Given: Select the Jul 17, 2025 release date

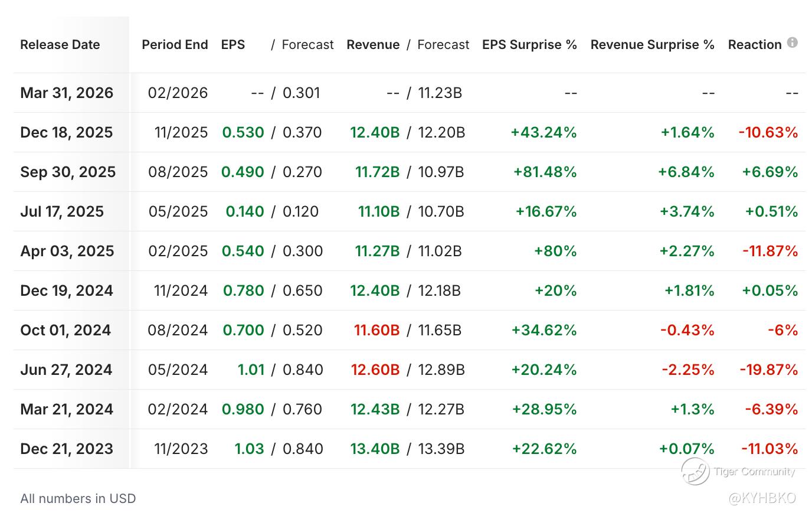Looking at the screenshot, I should coord(62,211).
